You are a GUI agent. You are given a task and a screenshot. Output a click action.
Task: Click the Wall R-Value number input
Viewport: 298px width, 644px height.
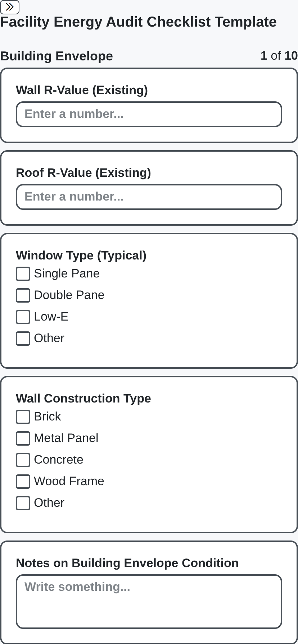click(149, 114)
